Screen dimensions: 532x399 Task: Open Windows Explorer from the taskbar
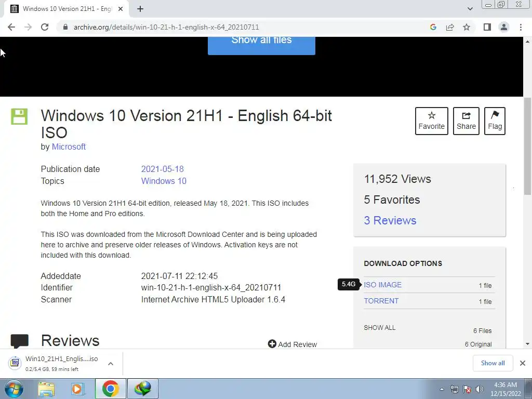(46, 389)
